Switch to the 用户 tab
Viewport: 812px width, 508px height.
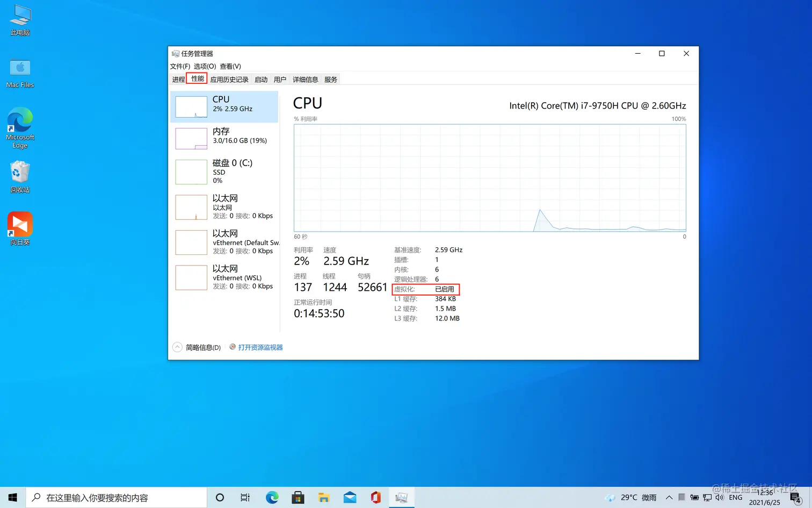click(280, 80)
